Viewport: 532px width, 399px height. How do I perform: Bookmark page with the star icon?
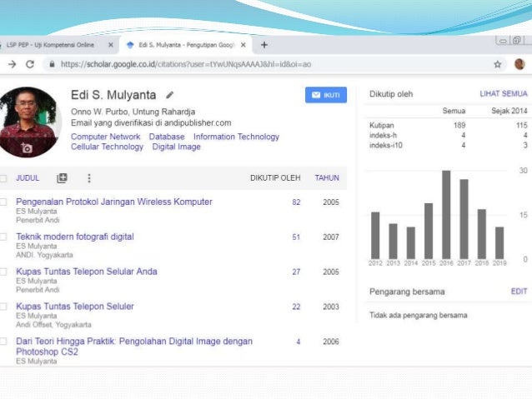pos(497,64)
